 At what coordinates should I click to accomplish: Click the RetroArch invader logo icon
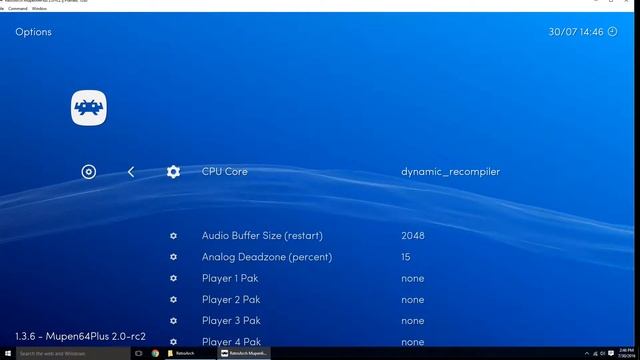click(x=89, y=108)
